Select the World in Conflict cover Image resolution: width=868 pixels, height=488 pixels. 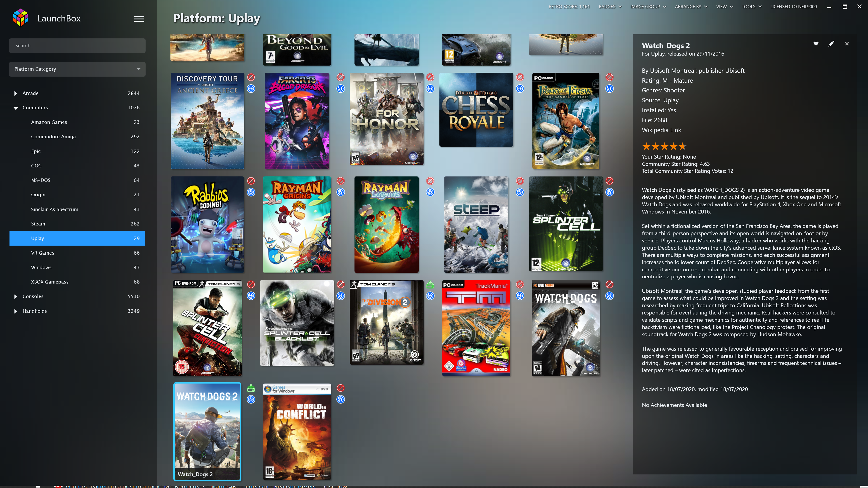[297, 432]
